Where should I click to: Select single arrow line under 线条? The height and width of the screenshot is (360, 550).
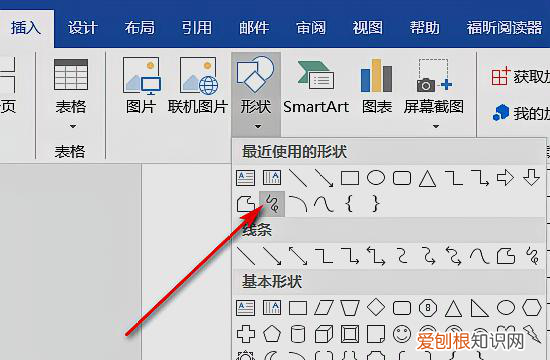272,256
